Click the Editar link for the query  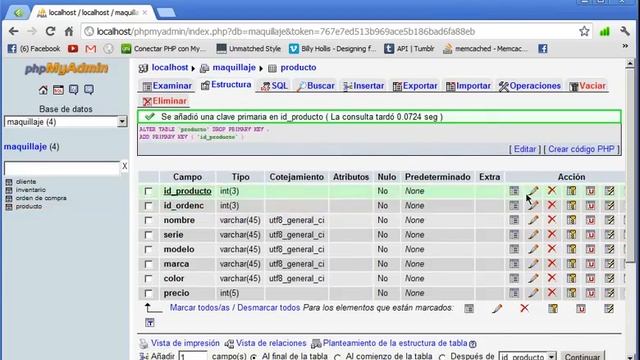click(x=524, y=149)
